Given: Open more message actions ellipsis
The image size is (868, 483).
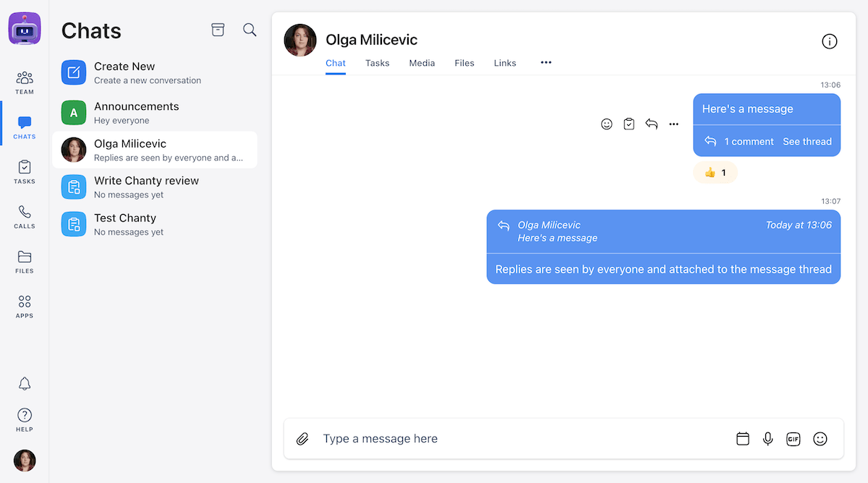Looking at the screenshot, I should [x=674, y=124].
